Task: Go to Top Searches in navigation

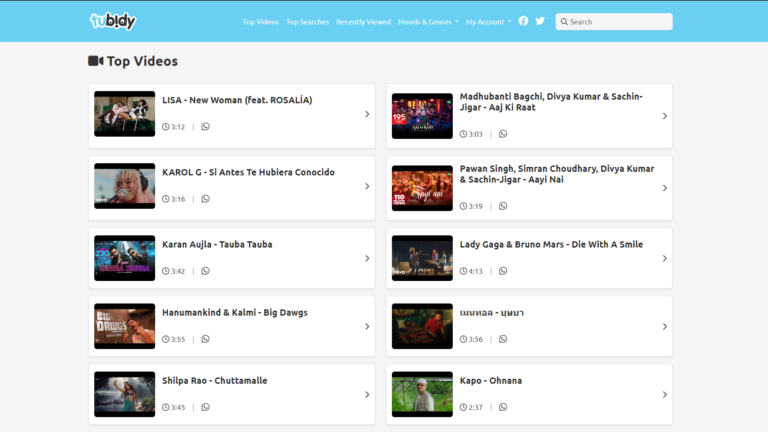Action: pos(307,22)
